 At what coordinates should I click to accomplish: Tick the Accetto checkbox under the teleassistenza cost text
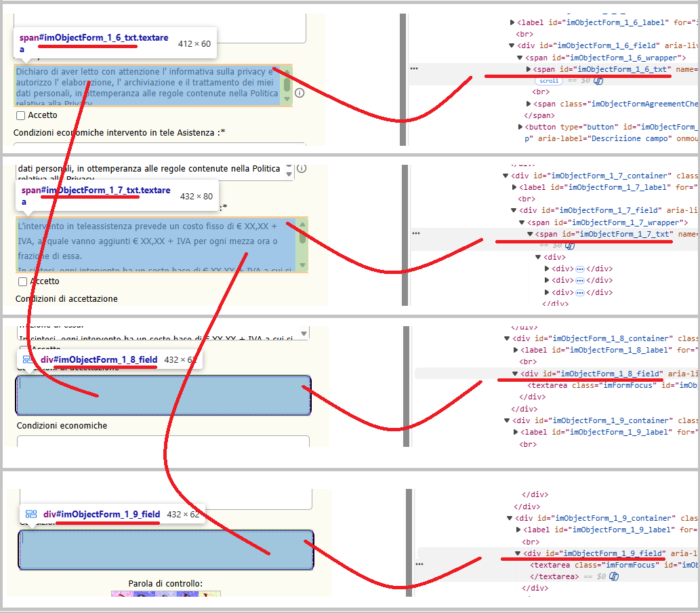23,281
